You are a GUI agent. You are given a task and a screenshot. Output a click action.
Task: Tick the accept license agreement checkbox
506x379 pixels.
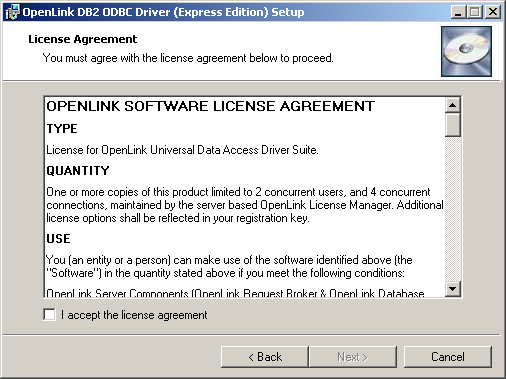click(x=49, y=315)
